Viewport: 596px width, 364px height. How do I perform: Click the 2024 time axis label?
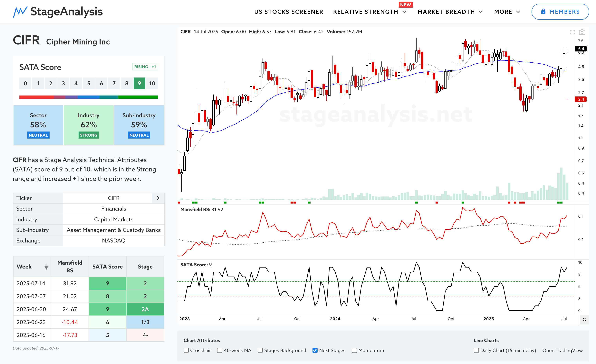point(335,319)
